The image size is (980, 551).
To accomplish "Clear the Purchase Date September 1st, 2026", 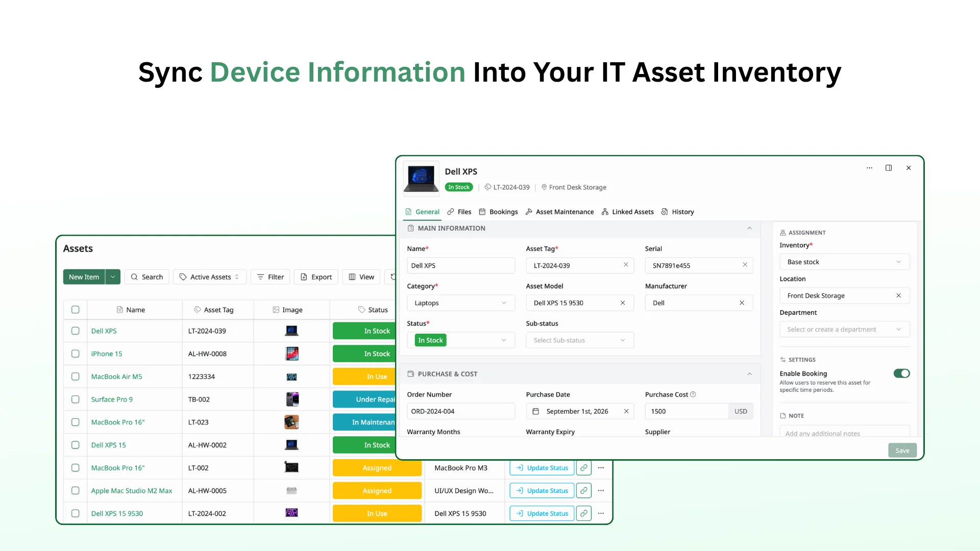I will tap(626, 411).
